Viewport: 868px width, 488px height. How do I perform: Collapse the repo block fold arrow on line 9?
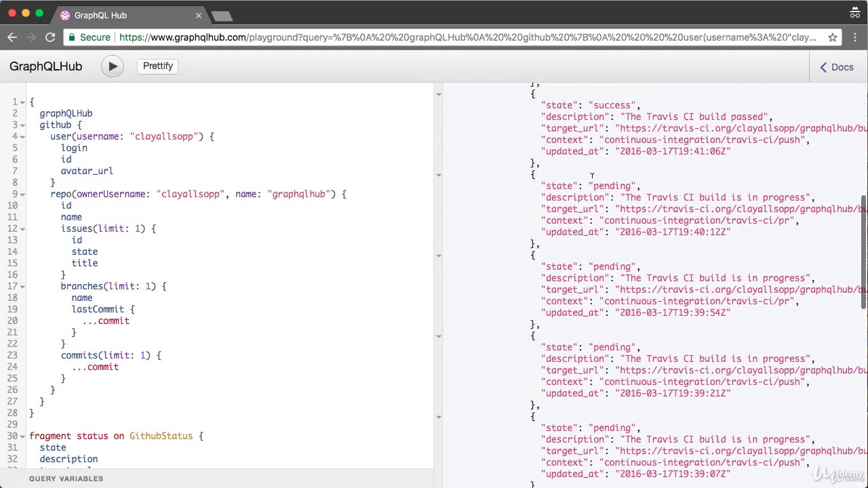(x=22, y=195)
